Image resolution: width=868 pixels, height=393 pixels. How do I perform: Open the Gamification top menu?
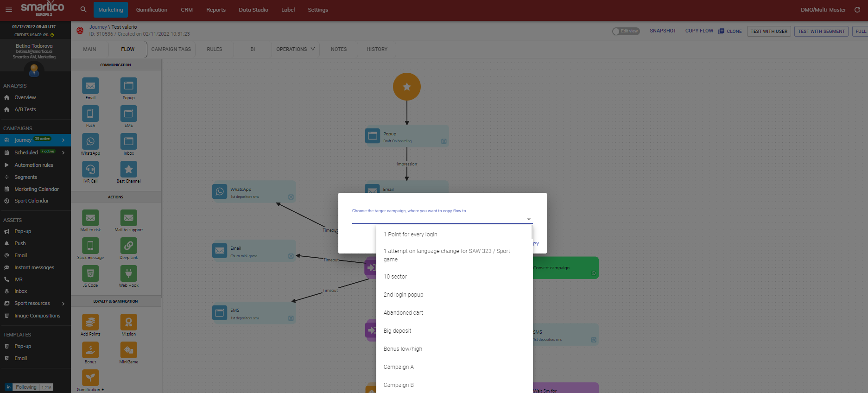(x=152, y=10)
